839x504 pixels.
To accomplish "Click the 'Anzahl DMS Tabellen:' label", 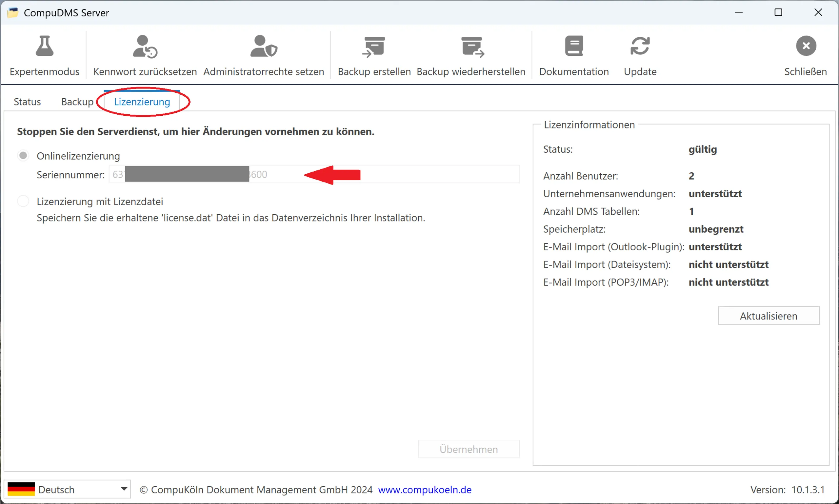I will (x=591, y=211).
